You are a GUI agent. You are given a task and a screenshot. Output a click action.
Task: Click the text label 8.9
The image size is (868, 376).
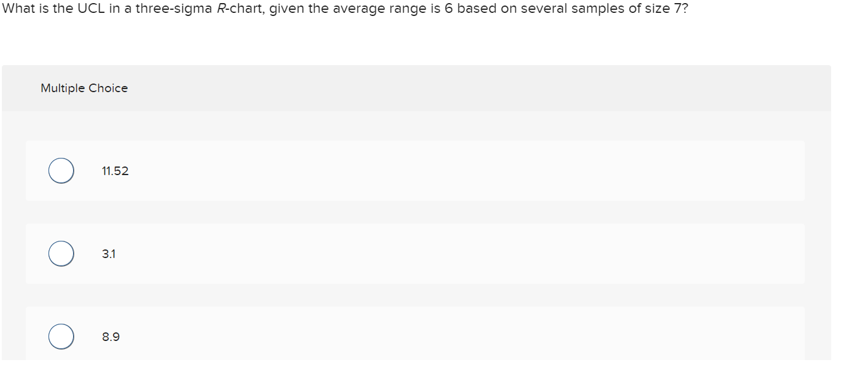[110, 337]
